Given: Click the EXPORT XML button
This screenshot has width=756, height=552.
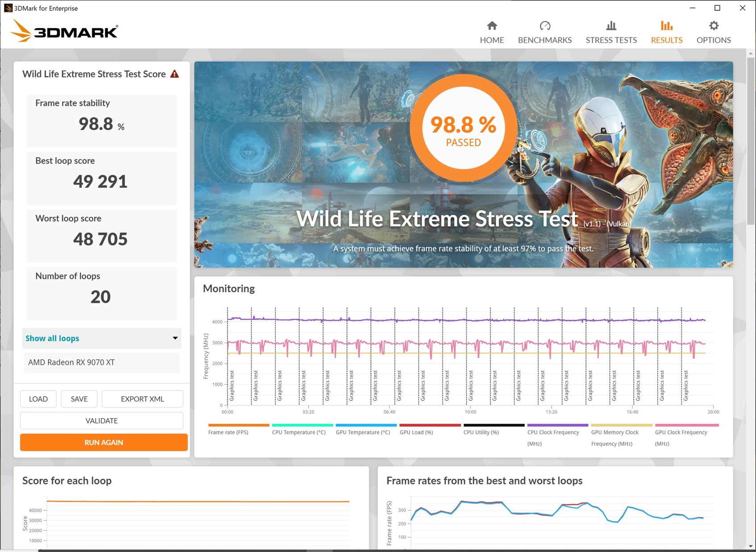Looking at the screenshot, I should (x=142, y=399).
